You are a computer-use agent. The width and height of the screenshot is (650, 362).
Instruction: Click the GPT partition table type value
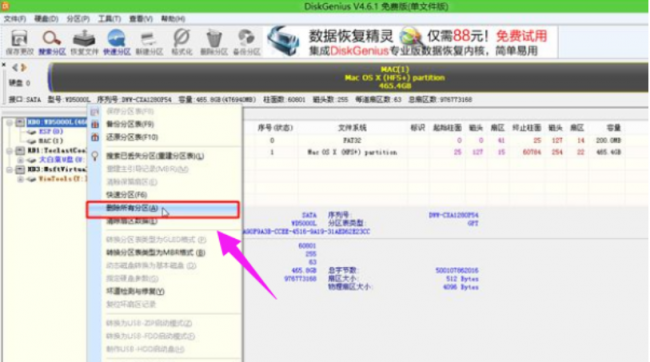[473, 223]
